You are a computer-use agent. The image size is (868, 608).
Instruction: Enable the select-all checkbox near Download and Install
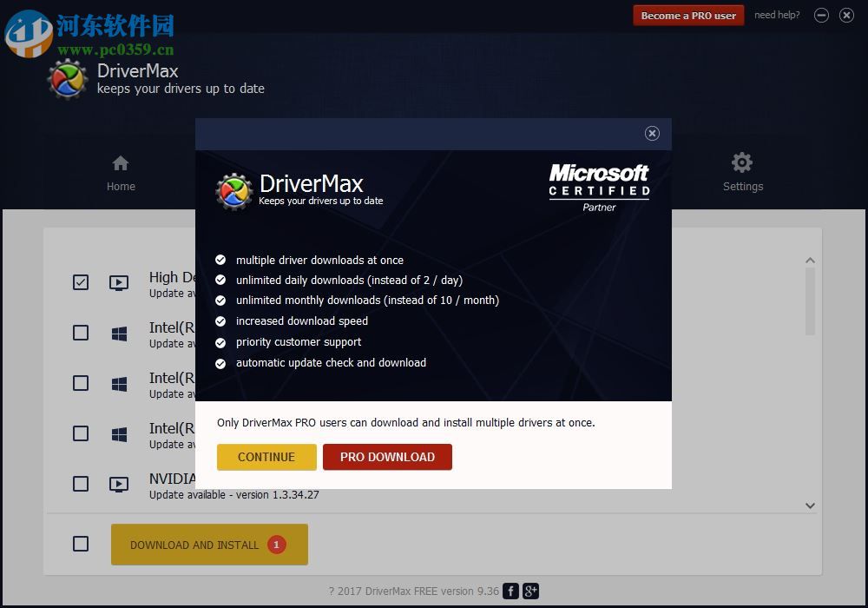click(81, 543)
